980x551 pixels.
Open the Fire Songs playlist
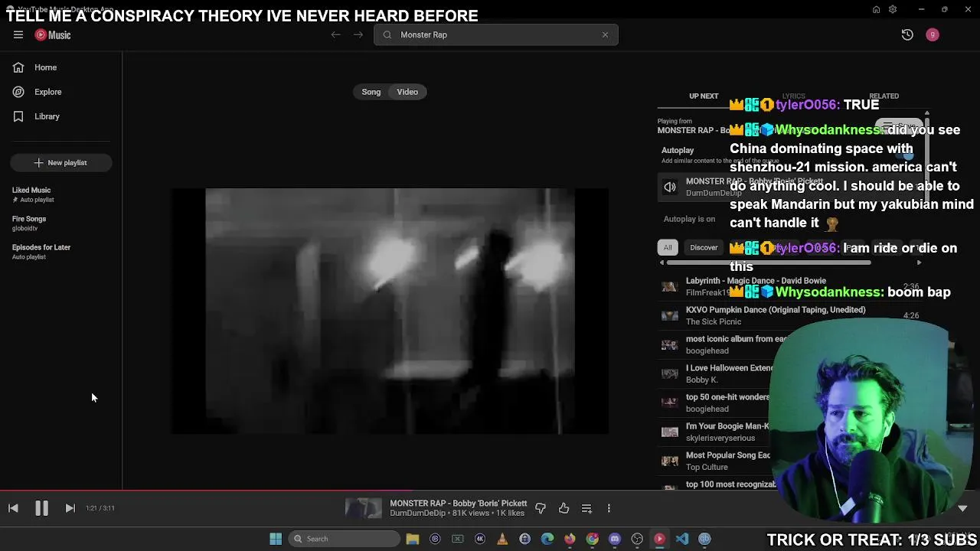click(x=61, y=223)
